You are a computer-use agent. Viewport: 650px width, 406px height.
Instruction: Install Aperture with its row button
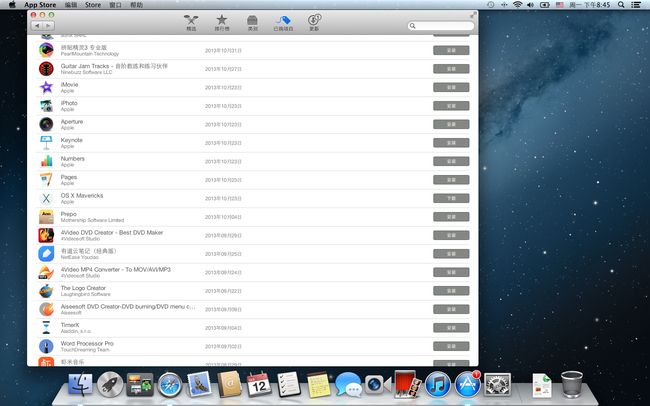tap(451, 124)
